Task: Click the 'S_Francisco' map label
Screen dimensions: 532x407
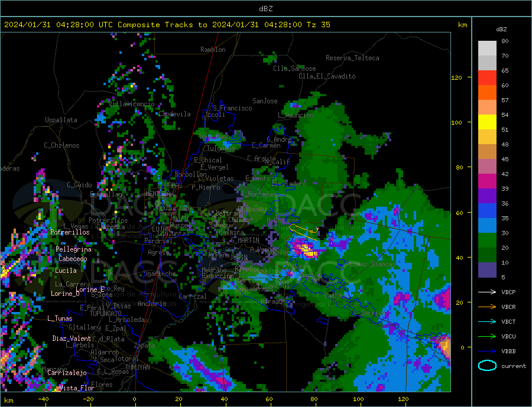Action: pyautogui.click(x=232, y=108)
